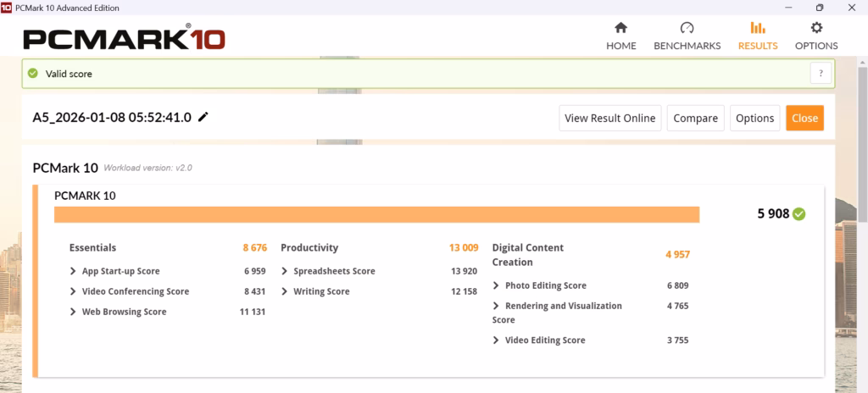Open Benchmarks via the gauge icon
Screen dimensions: 868x393
tap(687, 28)
